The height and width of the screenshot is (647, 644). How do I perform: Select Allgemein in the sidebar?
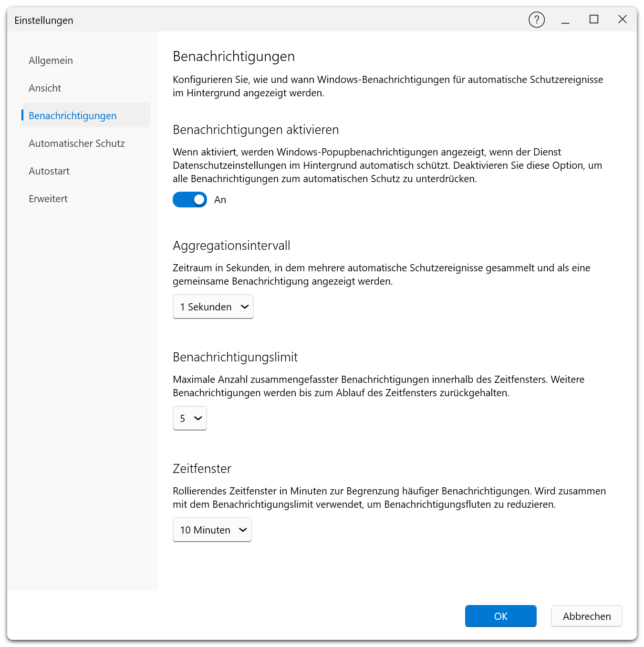(x=86, y=61)
